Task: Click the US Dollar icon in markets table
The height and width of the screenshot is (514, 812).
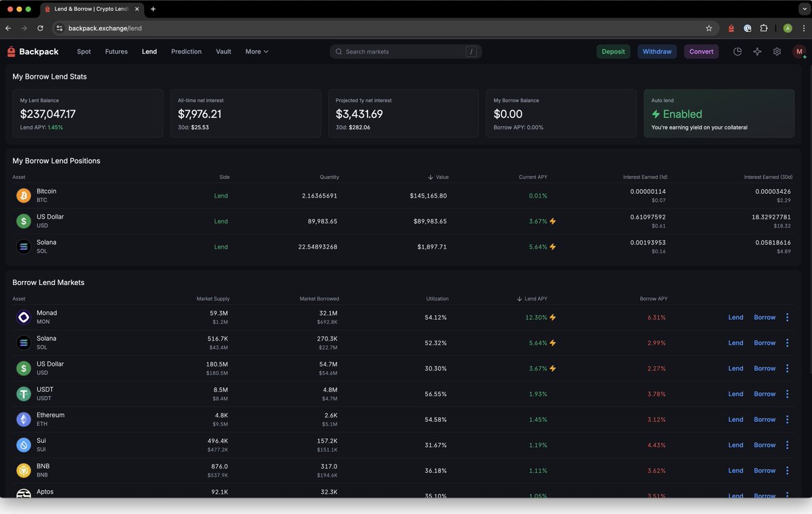Action: 24,368
